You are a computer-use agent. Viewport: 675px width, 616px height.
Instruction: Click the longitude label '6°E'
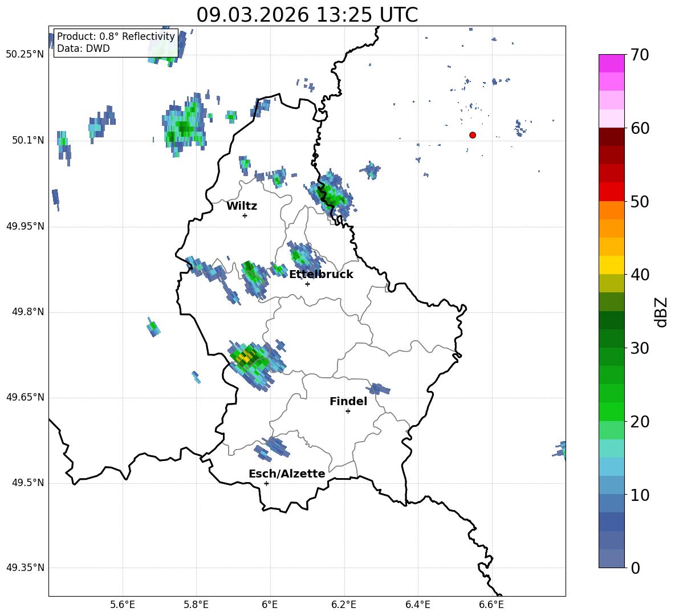[x=270, y=605]
